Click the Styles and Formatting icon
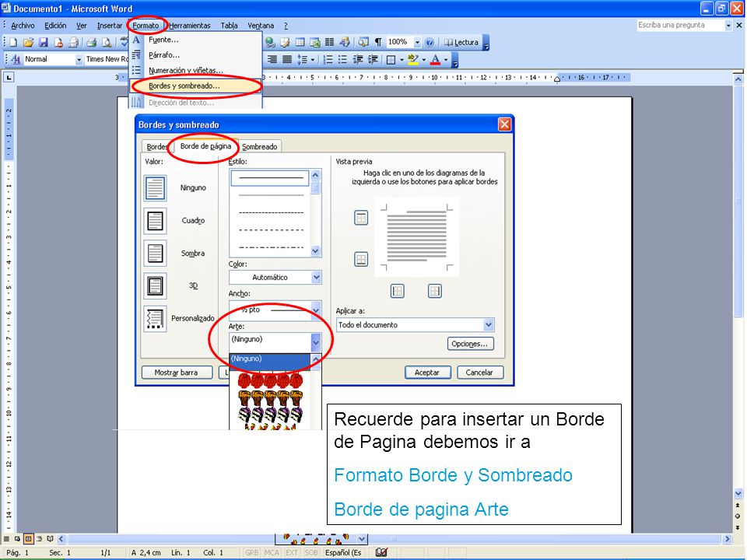This screenshot has width=747, height=560. pyautogui.click(x=16, y=60)
